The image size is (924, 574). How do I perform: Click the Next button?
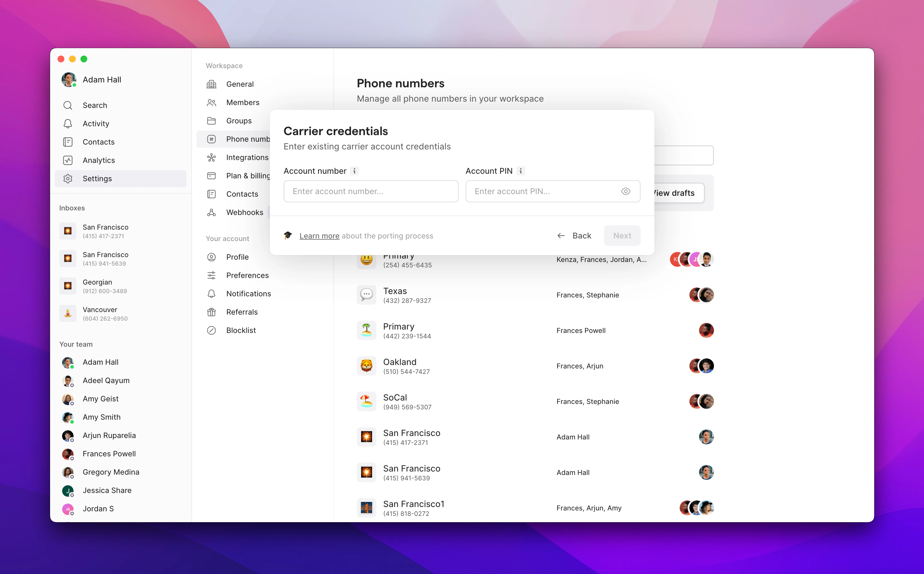pyautogui.click(x=622, y=236)
